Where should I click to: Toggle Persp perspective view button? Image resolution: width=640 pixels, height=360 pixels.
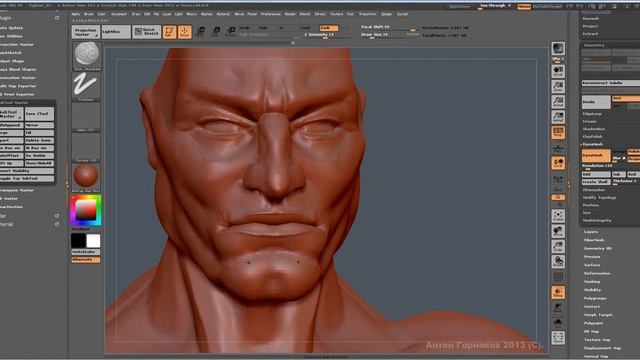pos(558,132)
